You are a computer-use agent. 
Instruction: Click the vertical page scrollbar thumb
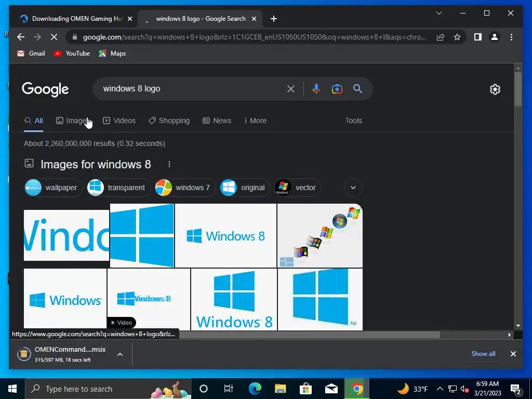click(518, 89)
